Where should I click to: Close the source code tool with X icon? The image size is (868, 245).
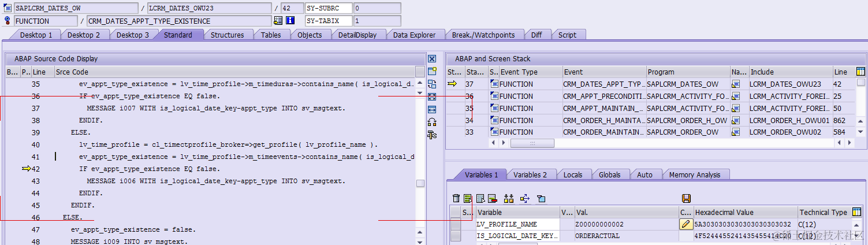pos(432,59)
